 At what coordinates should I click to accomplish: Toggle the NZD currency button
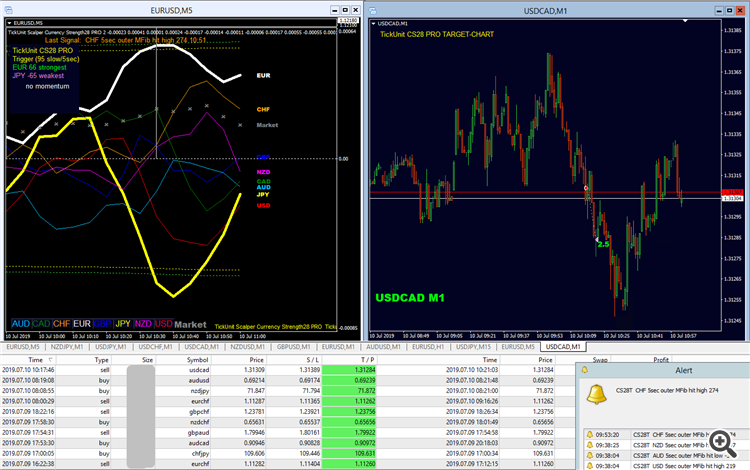(x=143, y=324)
